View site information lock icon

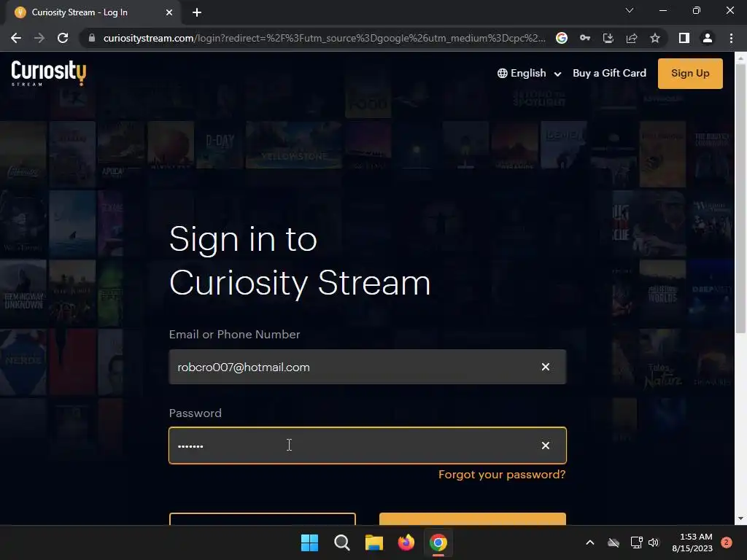pyautogui.click(x=92, y=38)
